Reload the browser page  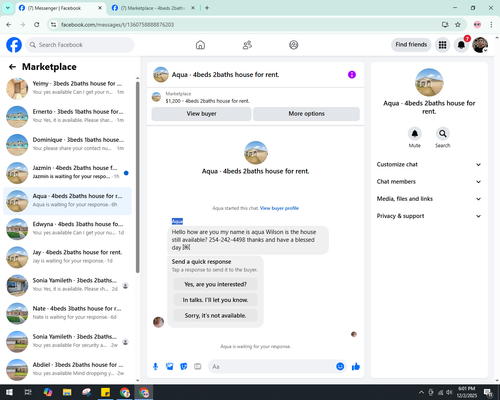click(x=37, y=24)
